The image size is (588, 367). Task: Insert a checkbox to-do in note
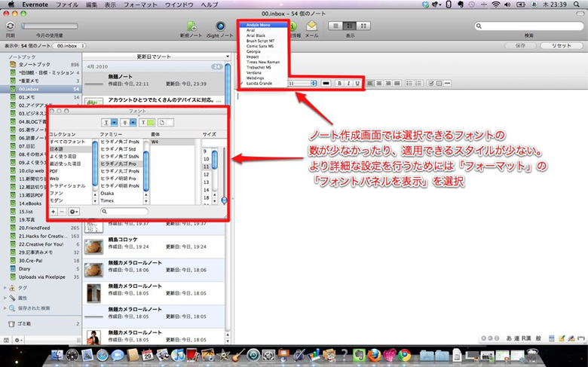tap(430, 83)
